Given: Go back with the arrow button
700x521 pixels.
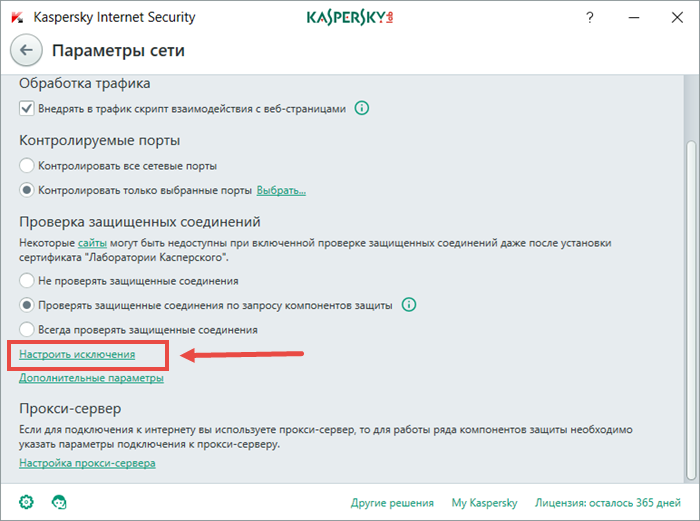Looking at the screenshot, I should (x=26, y=50).
